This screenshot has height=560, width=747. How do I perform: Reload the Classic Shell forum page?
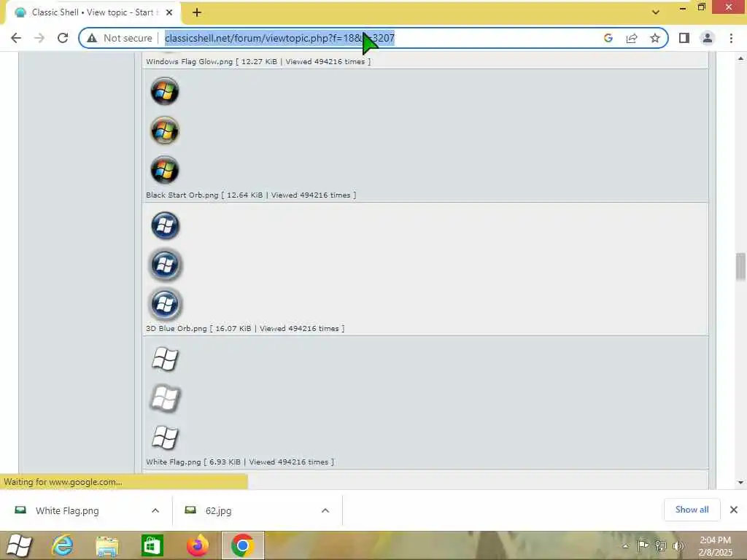pos(63,38)
